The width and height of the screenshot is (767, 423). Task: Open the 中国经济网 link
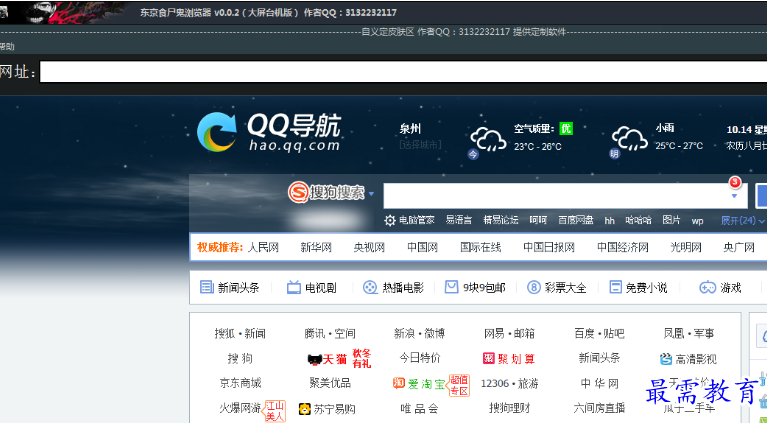(623, 247)
